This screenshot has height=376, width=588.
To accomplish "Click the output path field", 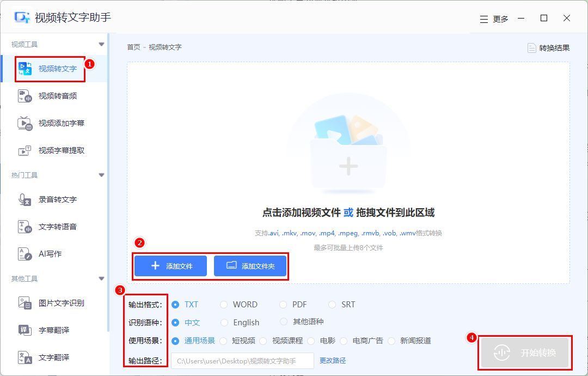I will point(243,361).
